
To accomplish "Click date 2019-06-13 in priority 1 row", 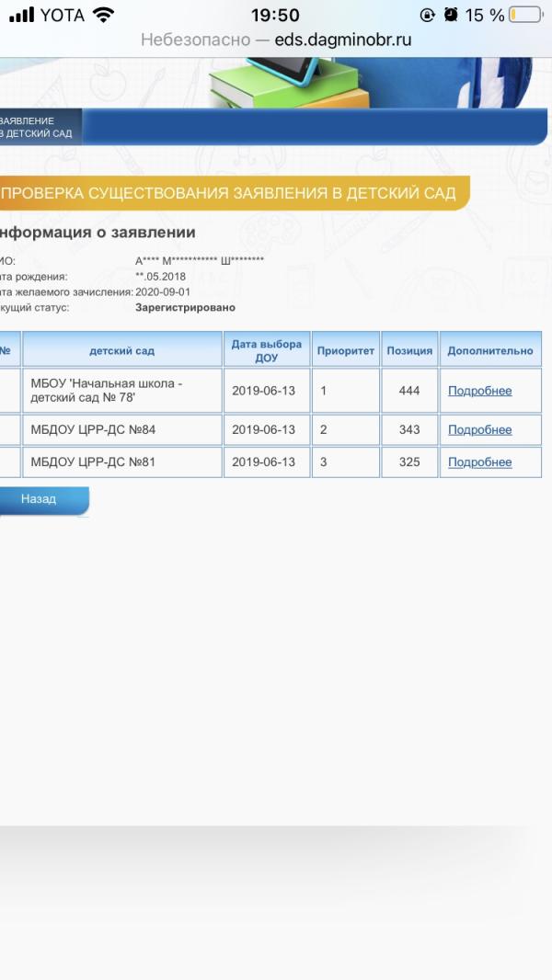I will click(x=264, y=391).
